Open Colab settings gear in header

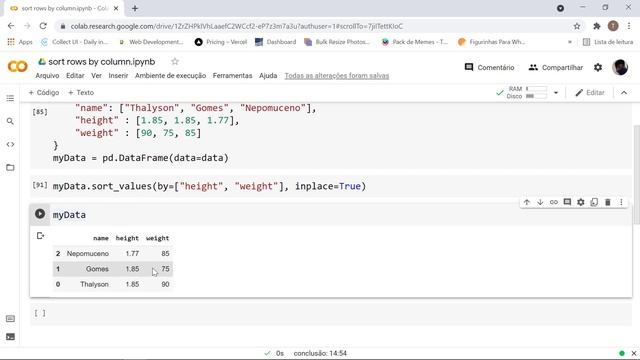pos(598,67)
